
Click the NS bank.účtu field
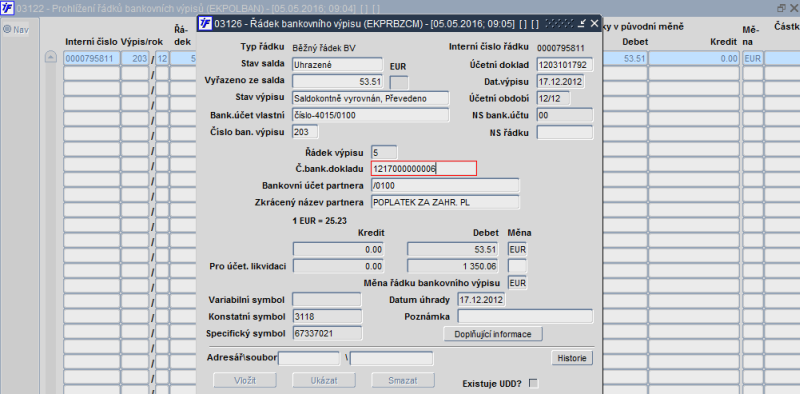[565, 115]
